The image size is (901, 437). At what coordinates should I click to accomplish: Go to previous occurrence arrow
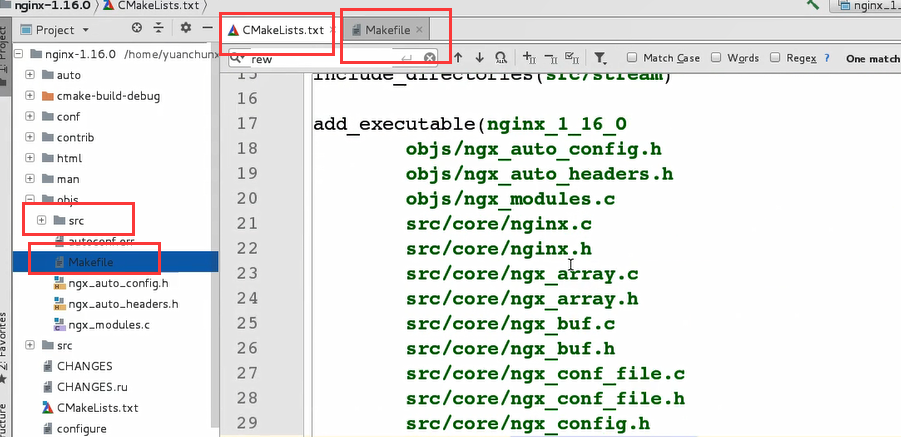point(458,57)
